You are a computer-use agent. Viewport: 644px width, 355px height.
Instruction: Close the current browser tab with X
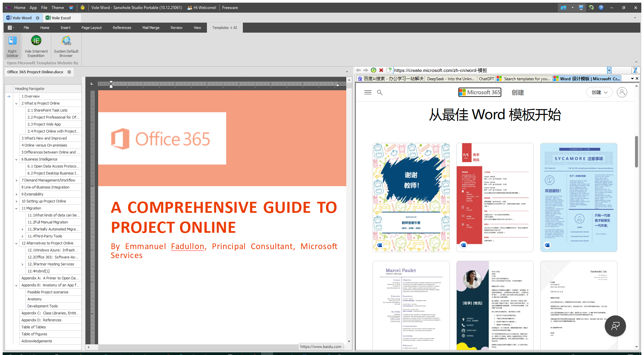coord(637,79)
